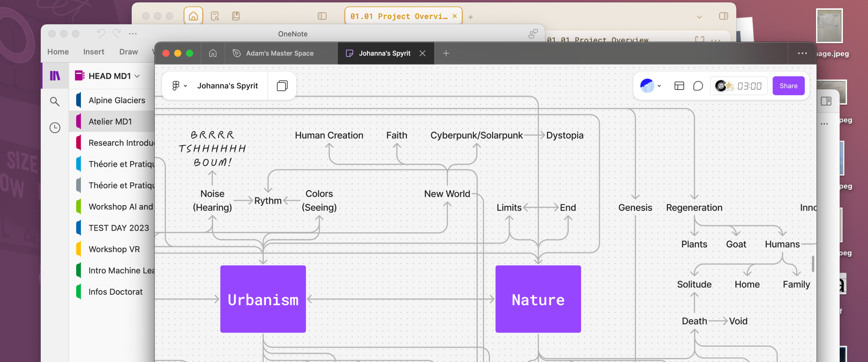Show OneNote notebooks library icon
Viewport: 868px width, 362px height.
tap(55, 76)
